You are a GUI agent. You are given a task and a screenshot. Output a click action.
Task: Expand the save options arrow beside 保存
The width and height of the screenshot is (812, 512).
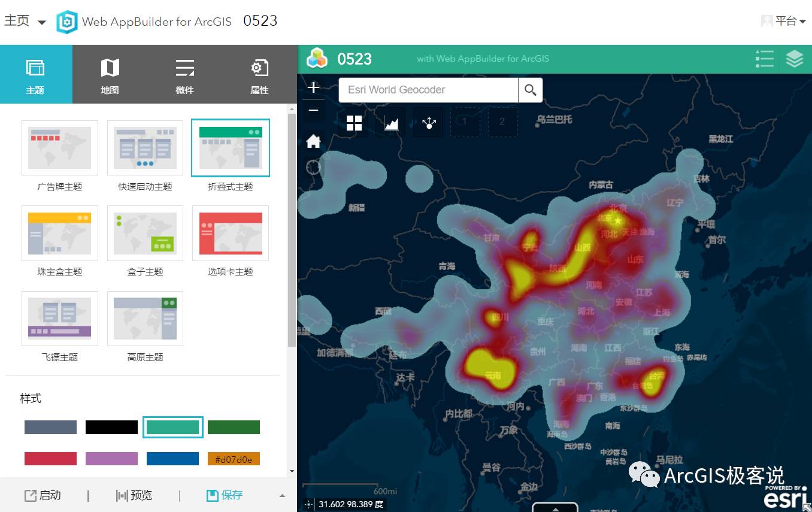pos(282,496)
